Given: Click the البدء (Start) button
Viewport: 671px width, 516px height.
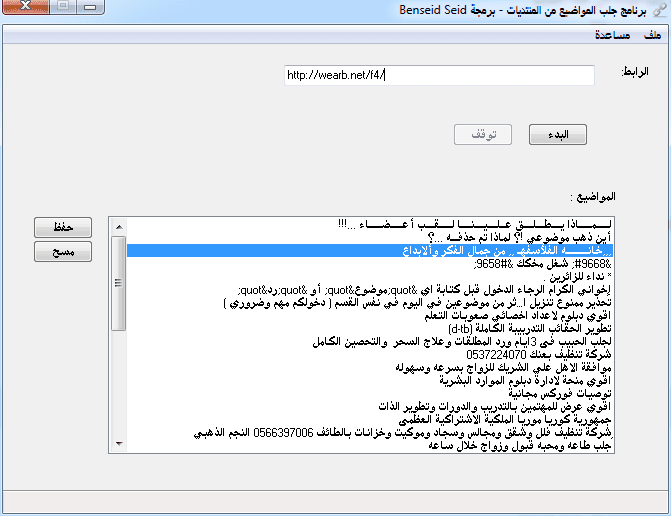Looking at the screenshot, I should (x=558, y=135).
